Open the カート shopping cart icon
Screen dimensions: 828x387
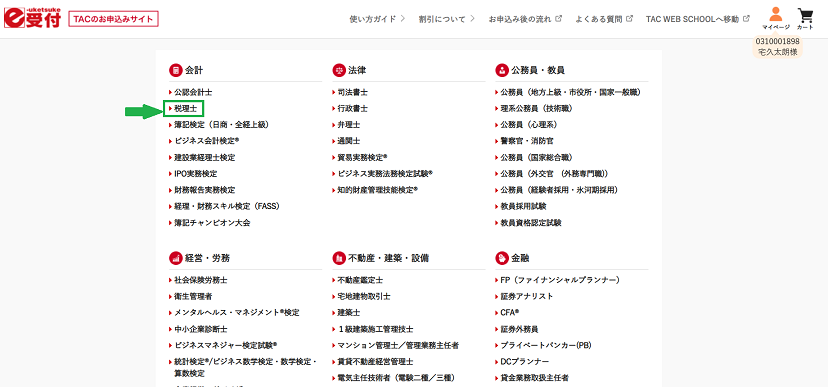click(x=805, y=18)
